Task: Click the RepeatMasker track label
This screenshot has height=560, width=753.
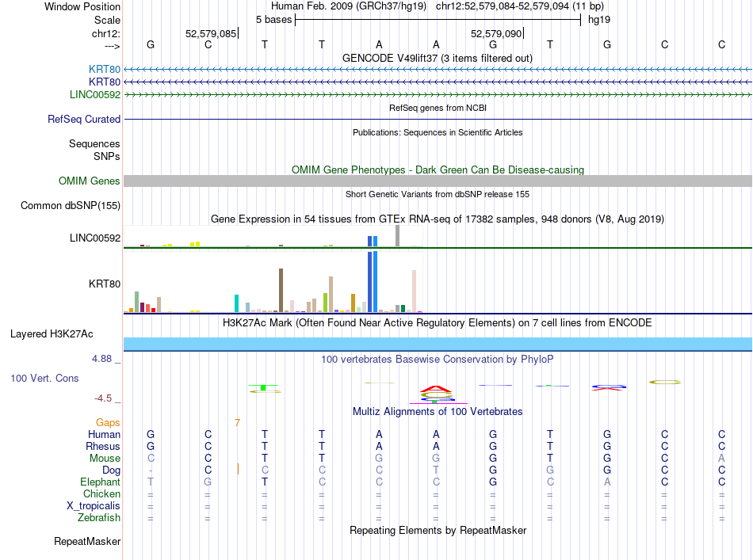Action: (x=87, y=541)
